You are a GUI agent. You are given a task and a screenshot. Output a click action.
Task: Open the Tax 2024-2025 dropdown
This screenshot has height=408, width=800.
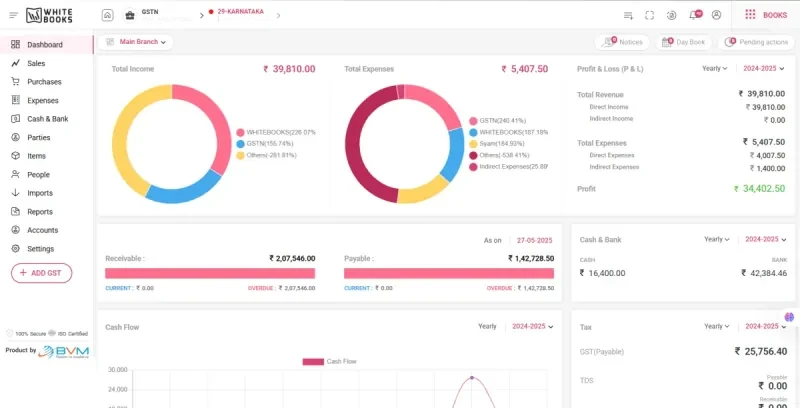click(765, 326)
